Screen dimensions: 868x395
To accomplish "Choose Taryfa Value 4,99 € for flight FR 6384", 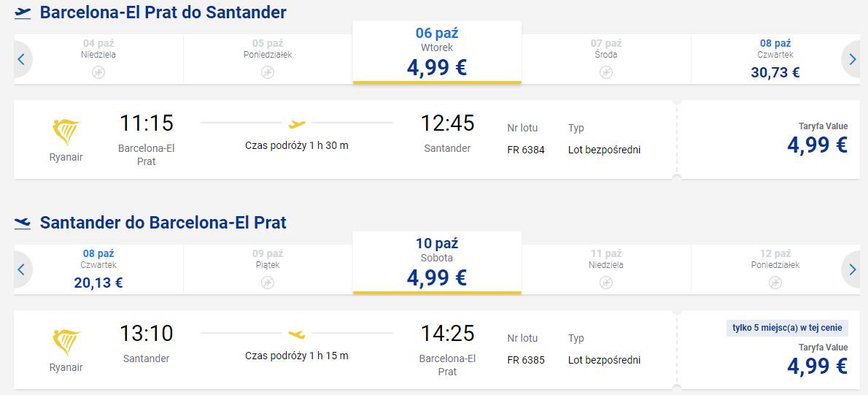I will click(767, 139).
